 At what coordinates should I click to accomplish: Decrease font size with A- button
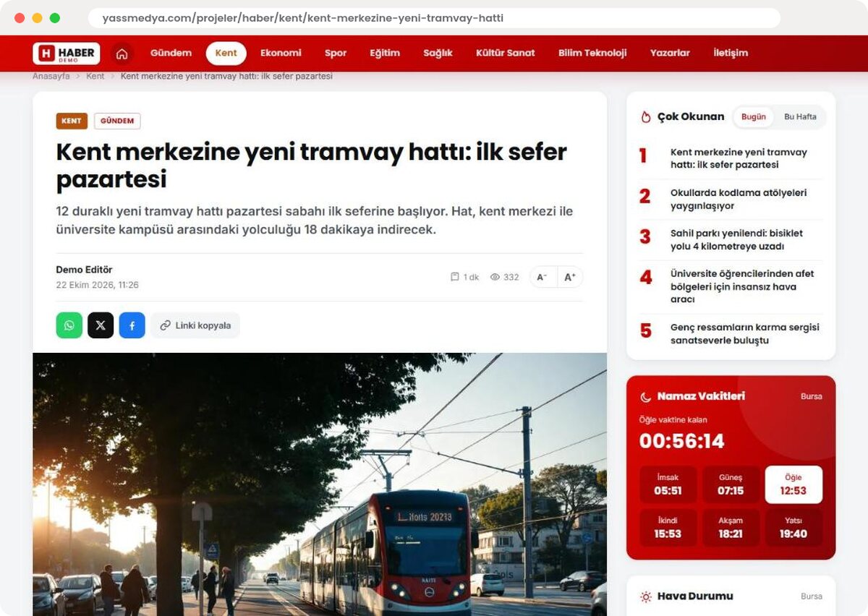click(543, 277)
